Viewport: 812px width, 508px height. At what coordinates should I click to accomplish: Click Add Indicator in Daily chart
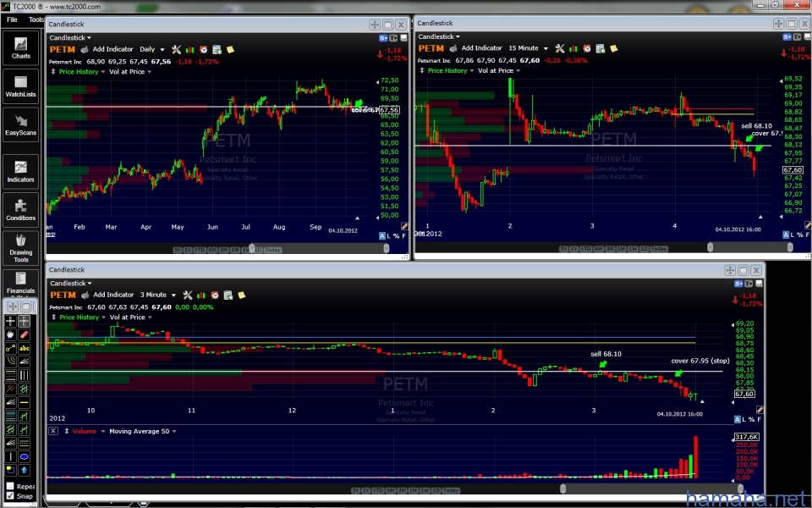(112, 49)
